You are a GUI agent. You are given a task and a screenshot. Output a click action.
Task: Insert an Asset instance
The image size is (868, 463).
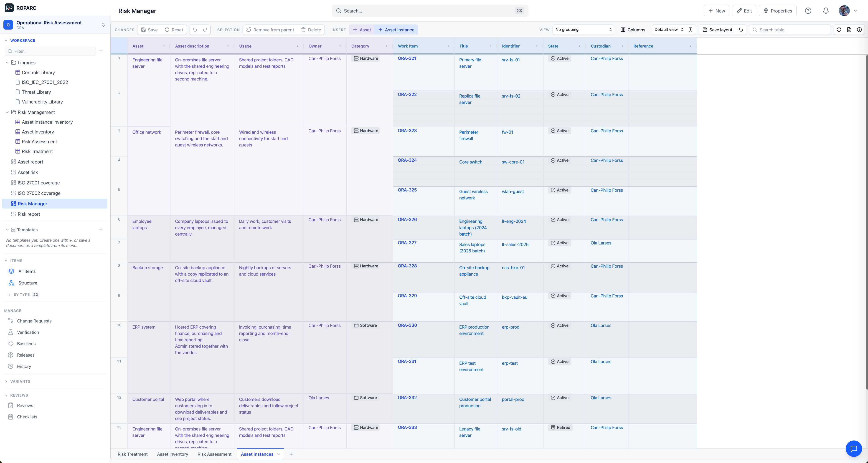[x=396, y=30]
